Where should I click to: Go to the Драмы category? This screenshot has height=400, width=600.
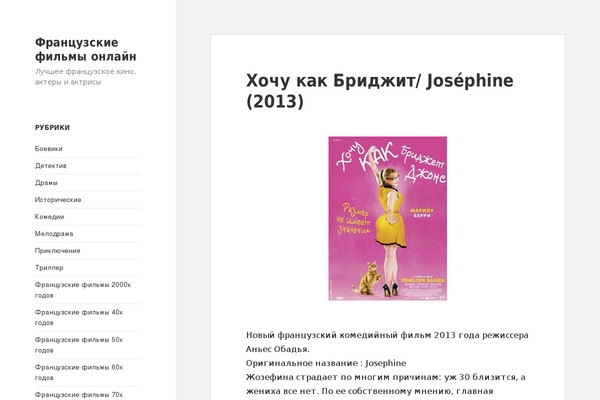[46, 183]
